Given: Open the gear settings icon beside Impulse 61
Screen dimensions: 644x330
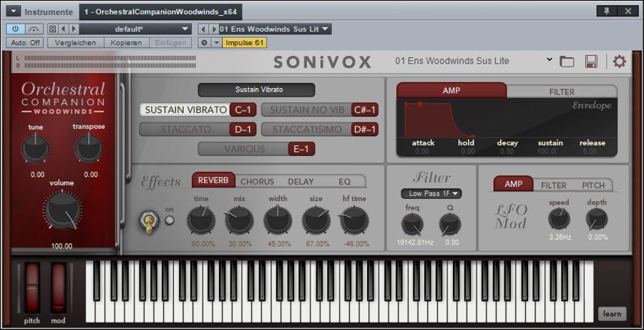Looking at the screenshot, I should click(x=204, y=43).
